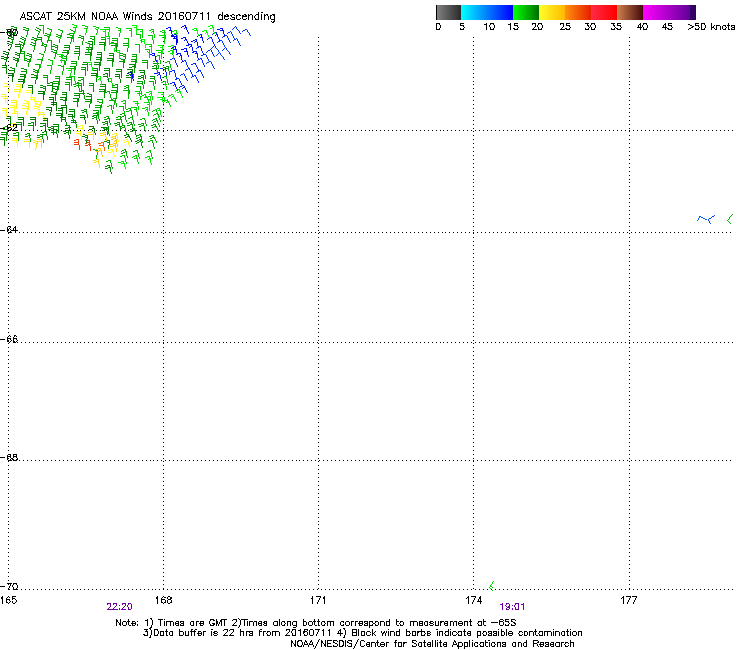Click longitude label '165'
Image resolution: width=740 pixels, height=650 pixels.
(8, 600)
